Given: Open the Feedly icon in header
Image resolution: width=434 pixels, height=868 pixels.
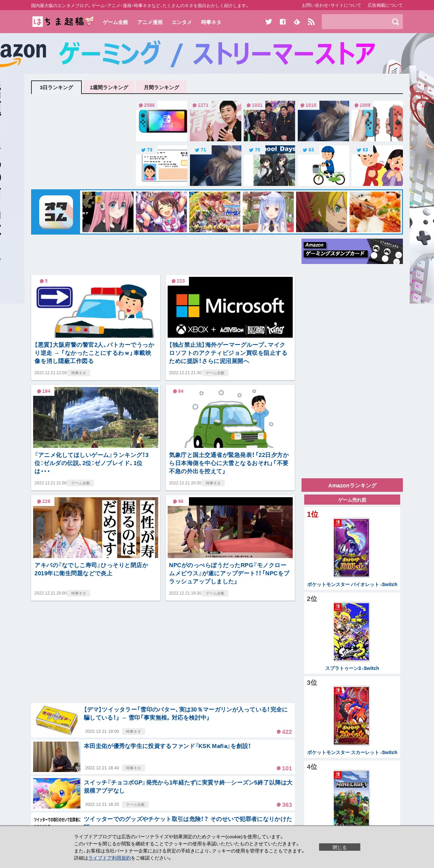Looking at the screenshot, I should (297, 22).
